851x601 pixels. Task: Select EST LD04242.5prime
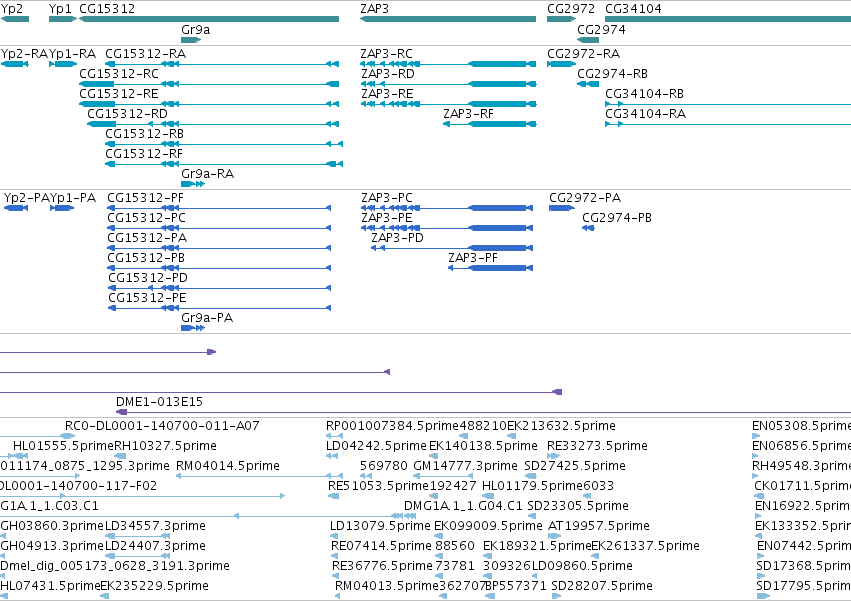[x=332, y=456]
